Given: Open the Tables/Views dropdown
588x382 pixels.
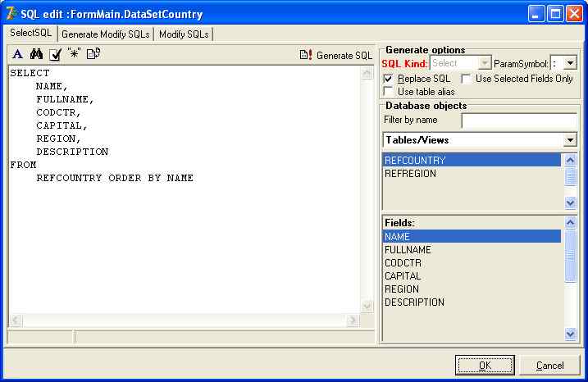Looking at the screenshot, I should (x=570, y=140).
